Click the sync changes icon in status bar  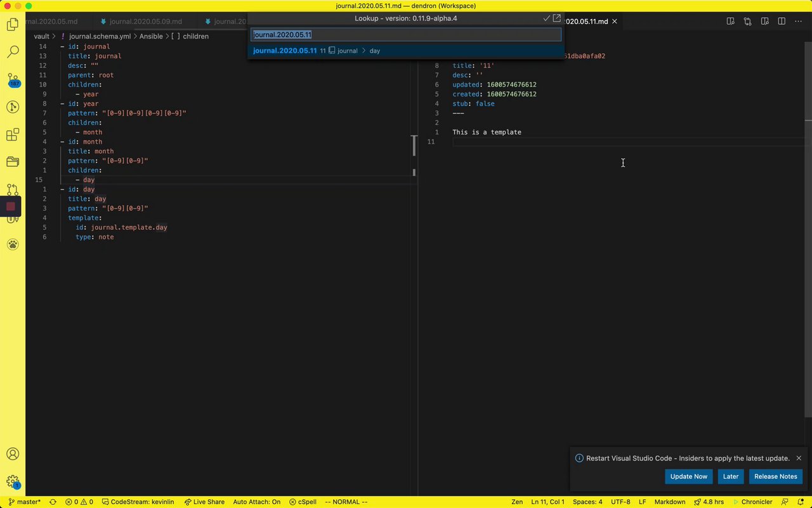point(53,502)
